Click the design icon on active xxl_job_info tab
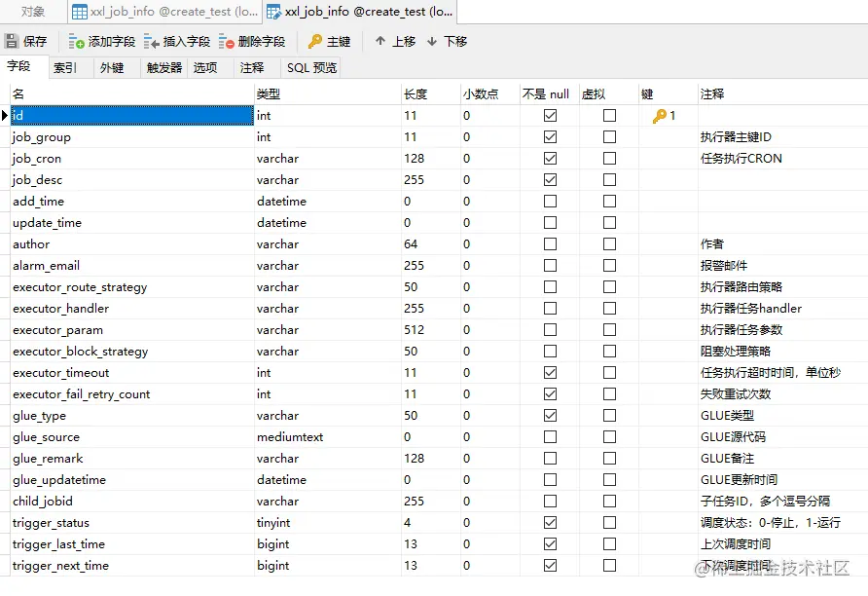The width and height of the screenshot is (868, 596). (x=274, y=12)
